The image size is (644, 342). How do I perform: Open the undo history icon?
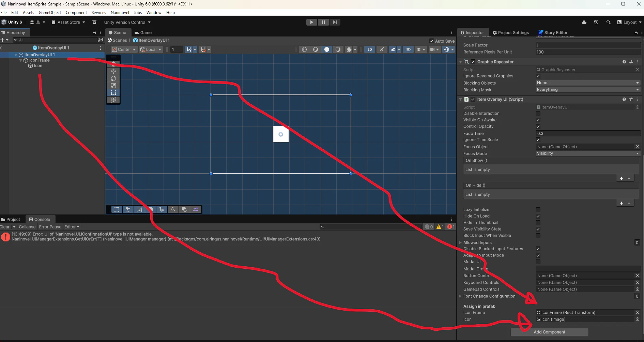click(x=596, y=22)
